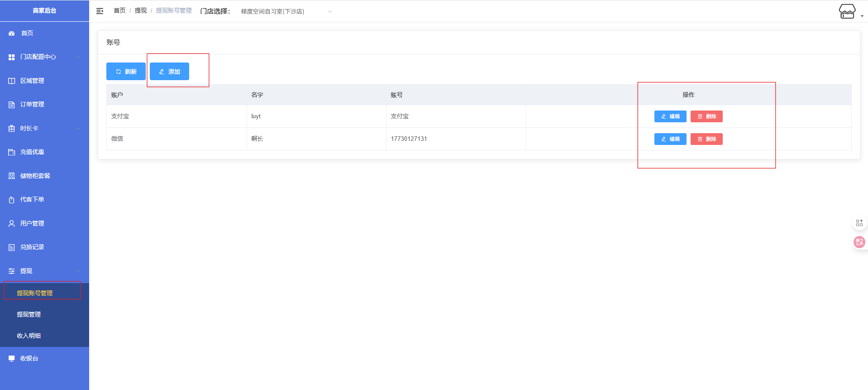The width and height of the screenshot is (868, 390).
Task: Click the 商家后台 sidebar title
Action: pyautogui.click(x=44, y=10)
